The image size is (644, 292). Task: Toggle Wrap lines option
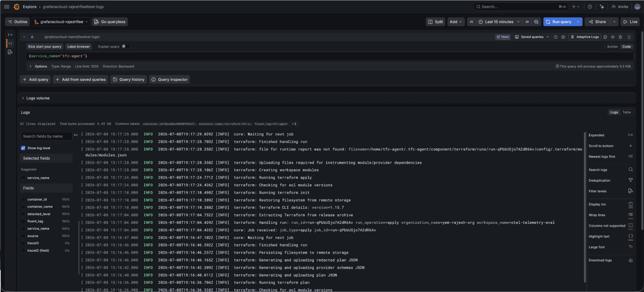pos(630,215)
